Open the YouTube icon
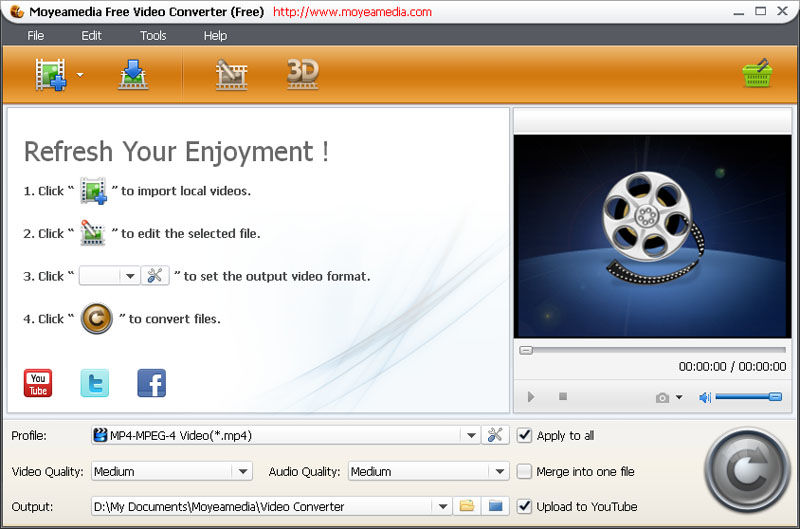 pos(38,383)
